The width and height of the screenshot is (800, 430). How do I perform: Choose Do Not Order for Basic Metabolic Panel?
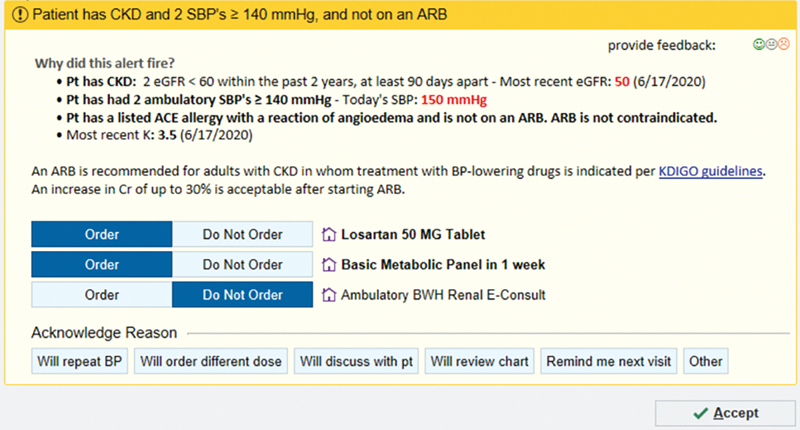point(242,265)
